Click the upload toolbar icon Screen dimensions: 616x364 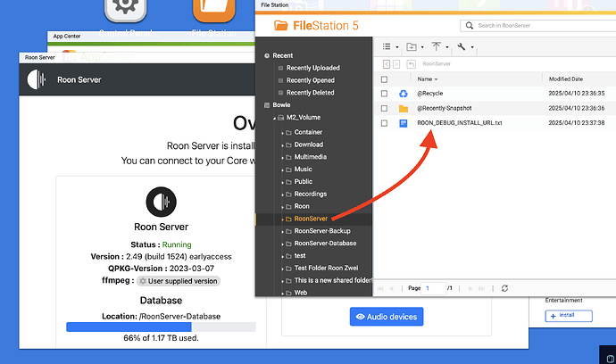click(x=436, y=46)
